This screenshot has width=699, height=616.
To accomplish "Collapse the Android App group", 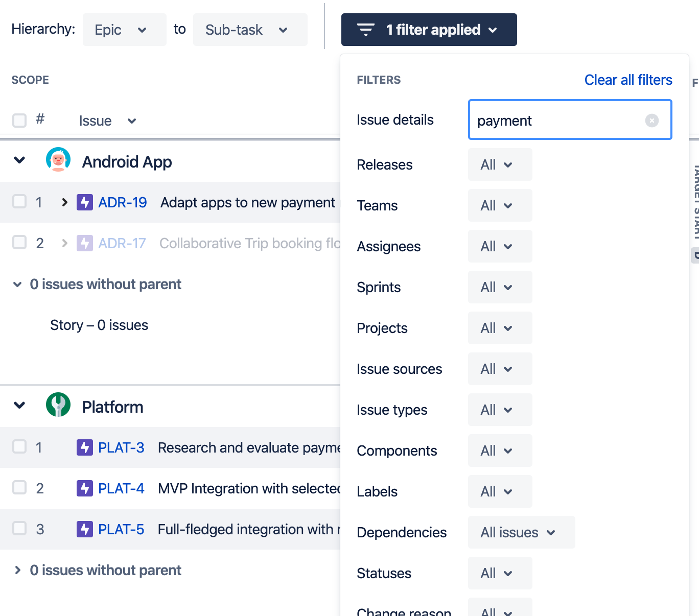I will 19,160.
